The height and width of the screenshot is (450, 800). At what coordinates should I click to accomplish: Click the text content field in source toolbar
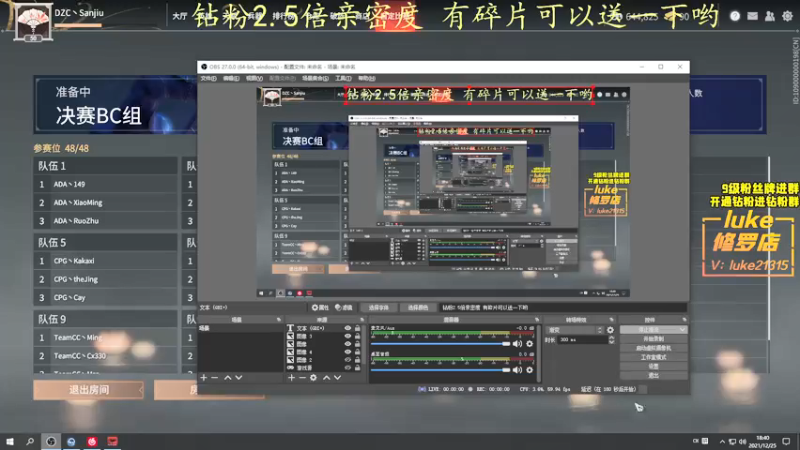coord(563,308)
